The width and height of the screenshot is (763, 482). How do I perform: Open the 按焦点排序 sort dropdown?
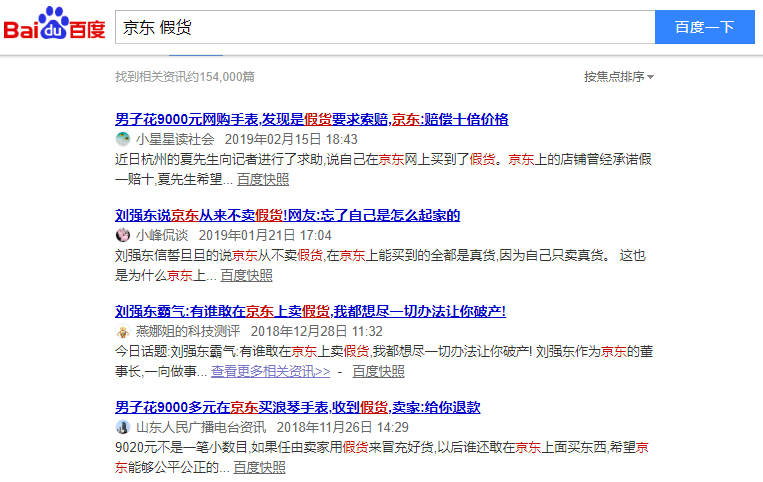tap(618, 77)
